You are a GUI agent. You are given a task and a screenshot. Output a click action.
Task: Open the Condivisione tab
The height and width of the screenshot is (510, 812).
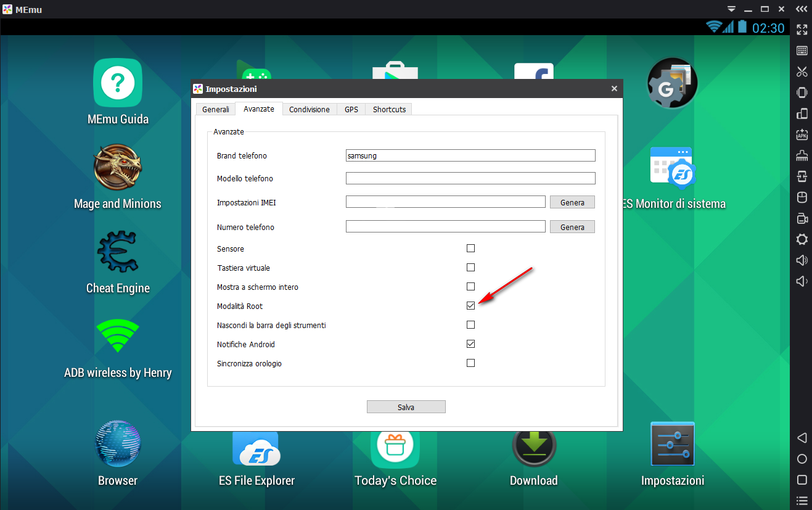coord(310,109)
